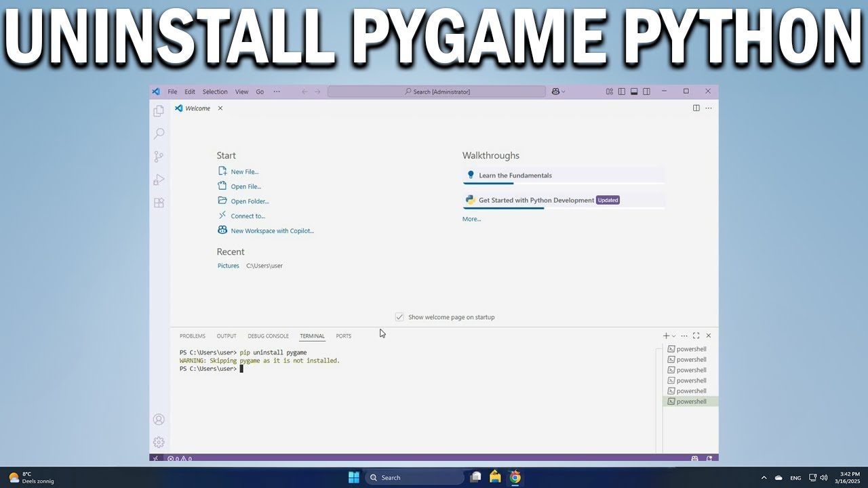Open the editor More Actions ellipsis

tap(709, 108)
